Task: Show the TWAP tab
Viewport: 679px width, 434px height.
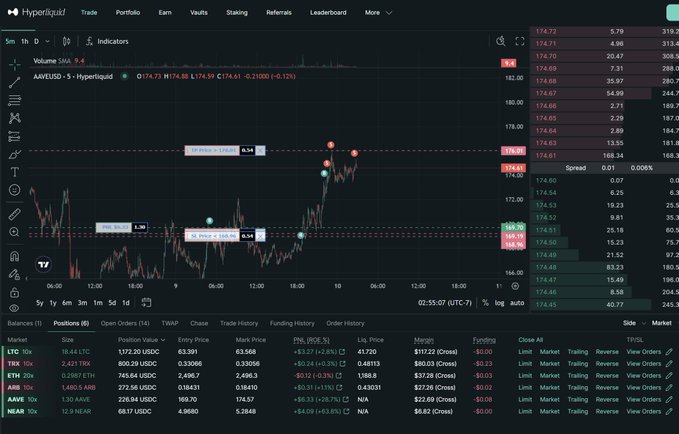Action: (x=170, y=323)
